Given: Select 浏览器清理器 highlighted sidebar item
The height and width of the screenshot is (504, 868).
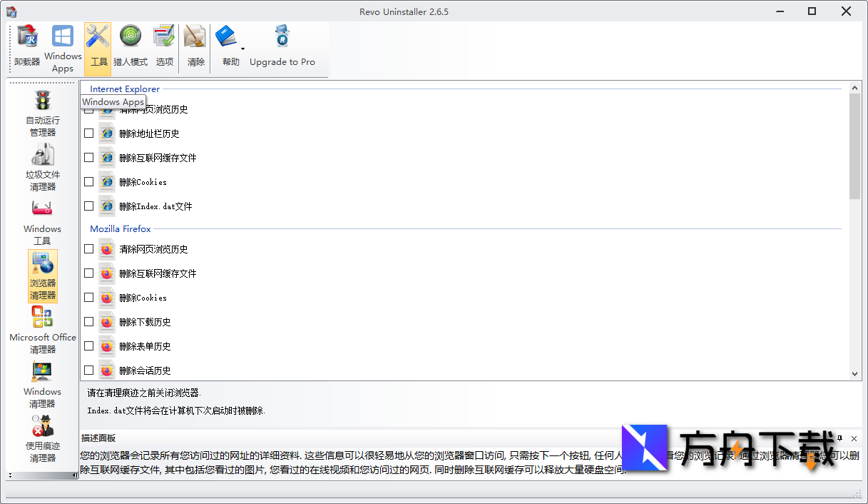Looking at the screenshot, I should coord(42,277).
